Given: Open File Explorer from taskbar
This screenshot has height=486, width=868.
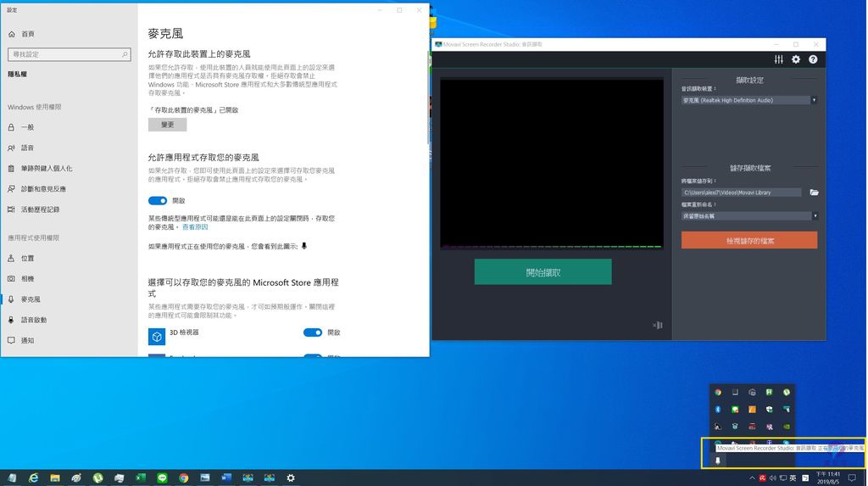Looking at the screenshot, I should (x=55, y=478).
